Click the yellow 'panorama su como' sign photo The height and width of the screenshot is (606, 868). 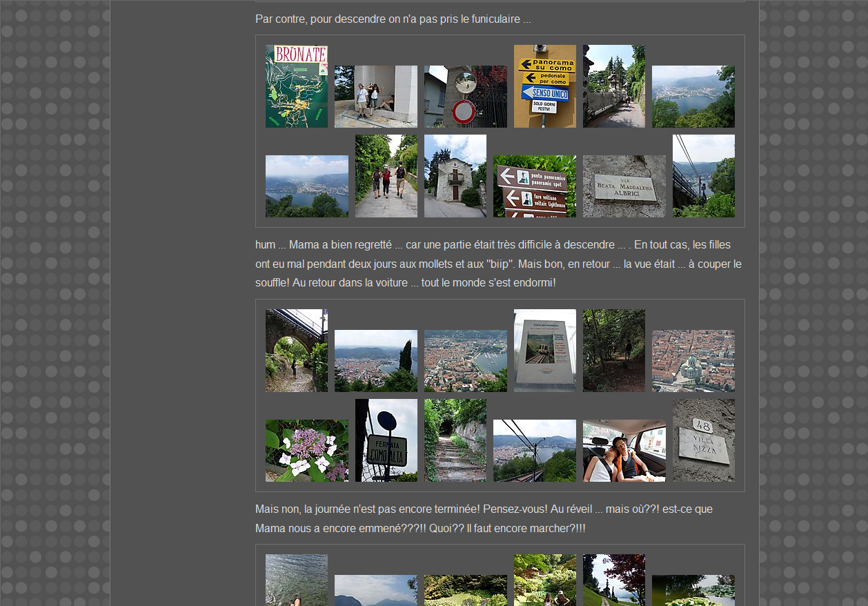(x=544, y=86)
